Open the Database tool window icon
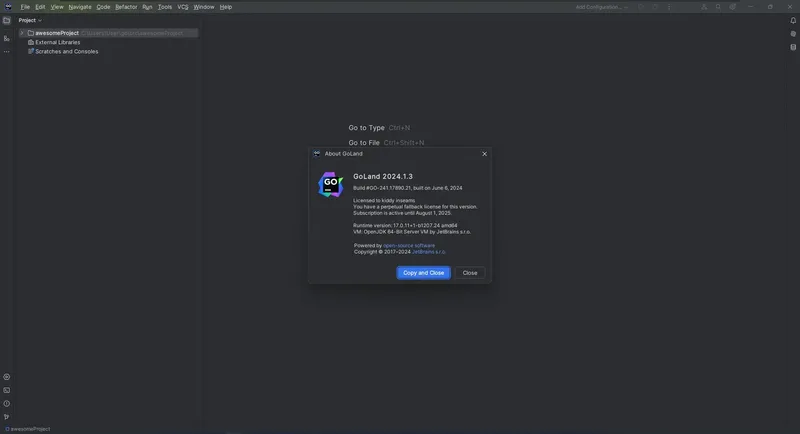This screenshot has height=434, width=800. click(793, 47)
